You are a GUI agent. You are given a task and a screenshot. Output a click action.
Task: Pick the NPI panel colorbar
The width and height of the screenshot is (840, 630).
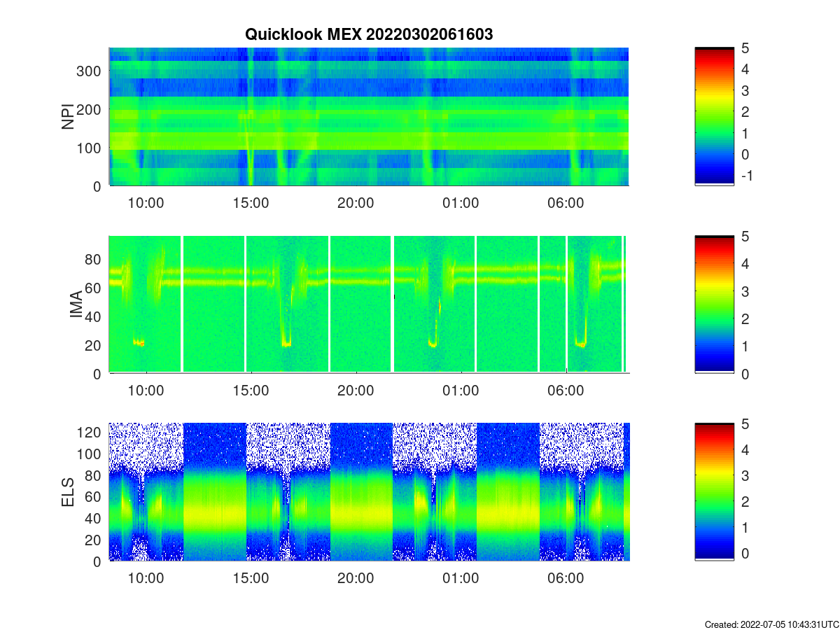714,116
